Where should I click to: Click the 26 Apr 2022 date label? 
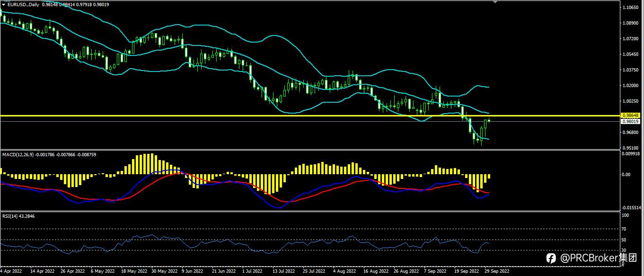[72, 272]
